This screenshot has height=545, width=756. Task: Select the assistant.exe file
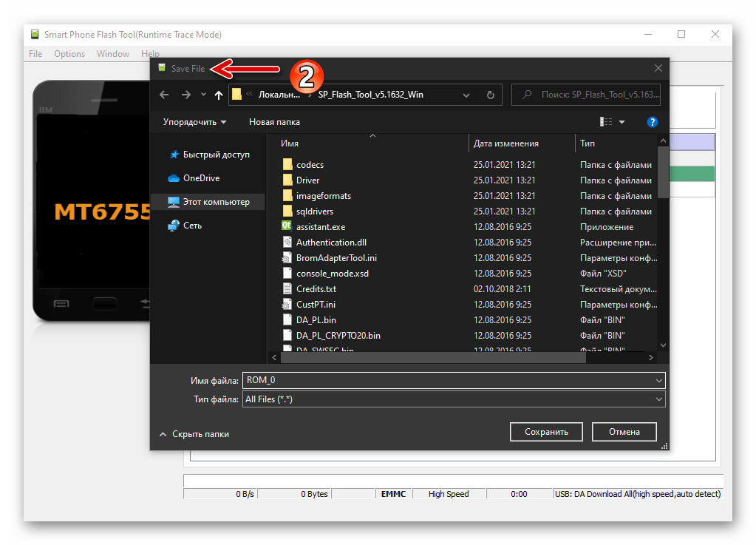click(321, 227)
